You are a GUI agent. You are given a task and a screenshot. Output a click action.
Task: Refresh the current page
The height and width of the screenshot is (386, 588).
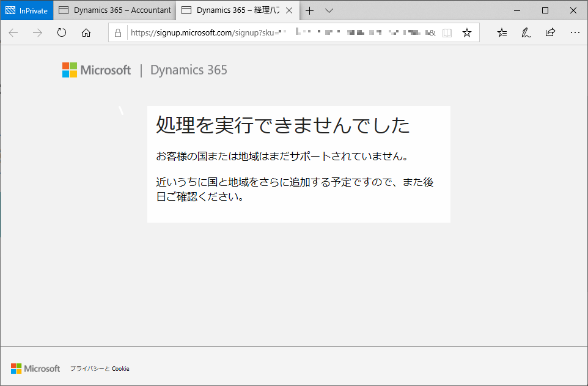pyautogui.click(x=62, y=32)
